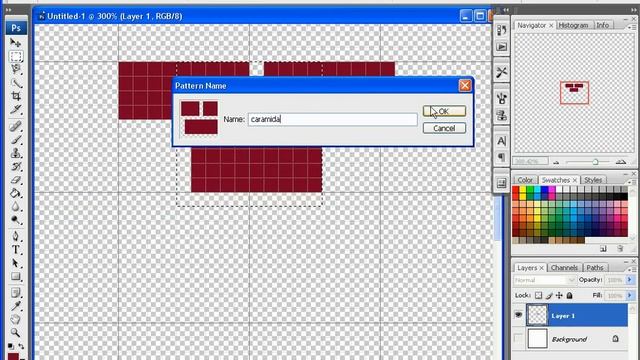Toggle lock image pixels
The width and height of the screenshot is (640, 360).
click(x=549, y=295)
